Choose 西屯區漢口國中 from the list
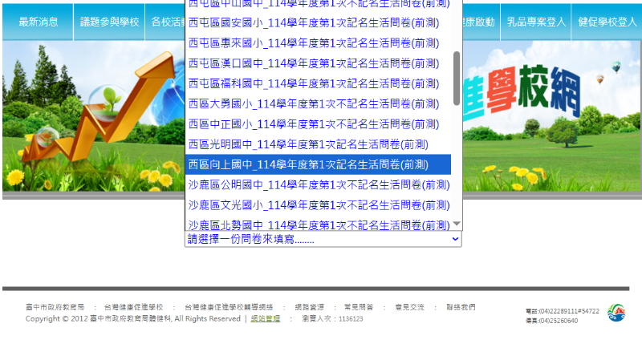The height and width of the screenshot is (364, 642). (314, 63)
